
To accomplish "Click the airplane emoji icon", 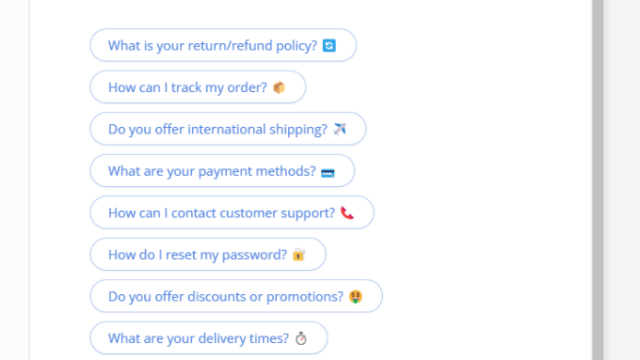I will click(340, 129).
